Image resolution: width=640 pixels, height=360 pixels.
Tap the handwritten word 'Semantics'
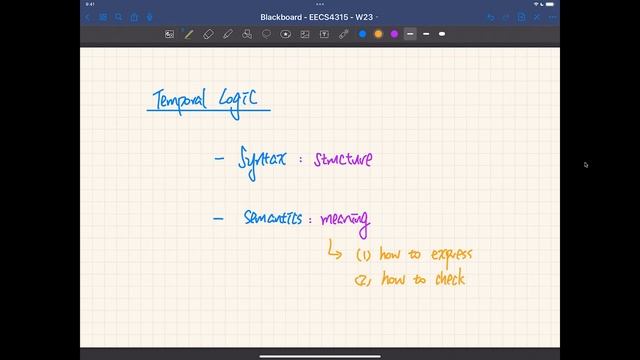point(273,218)
